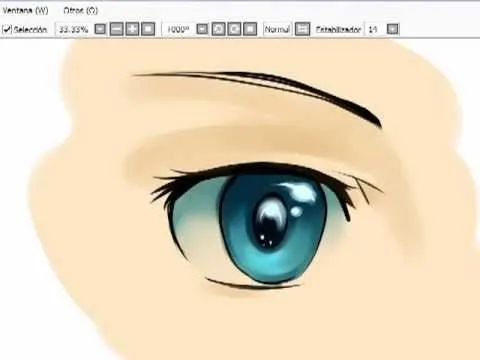
Task: Open the Estabilizador dropdown arrow
Action: pos(393,29)
